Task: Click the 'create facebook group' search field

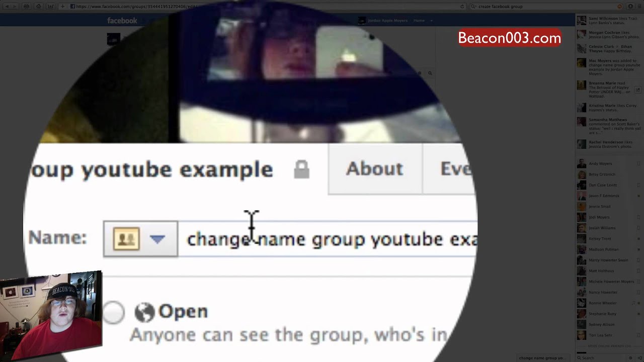Action: [546, 7]
